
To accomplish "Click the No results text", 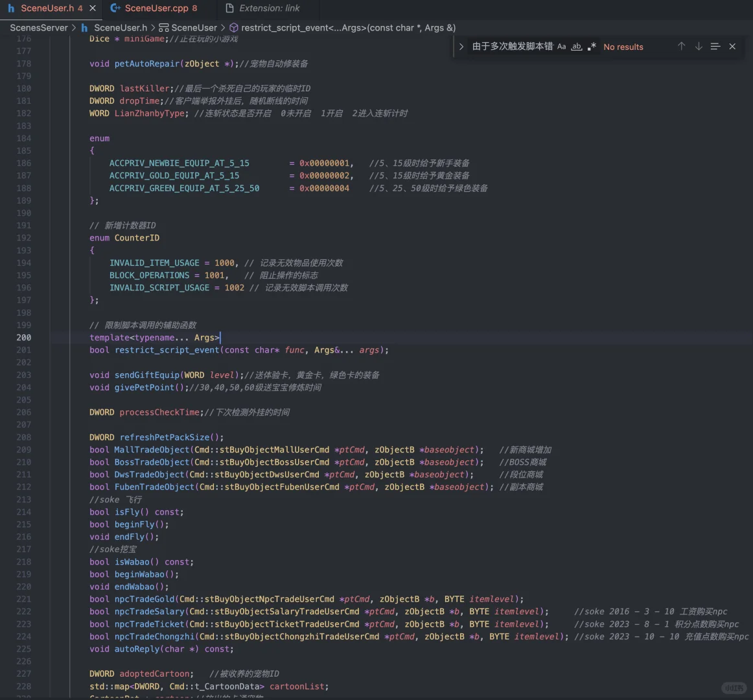I will pyautogui.click(x=623, y=47).
